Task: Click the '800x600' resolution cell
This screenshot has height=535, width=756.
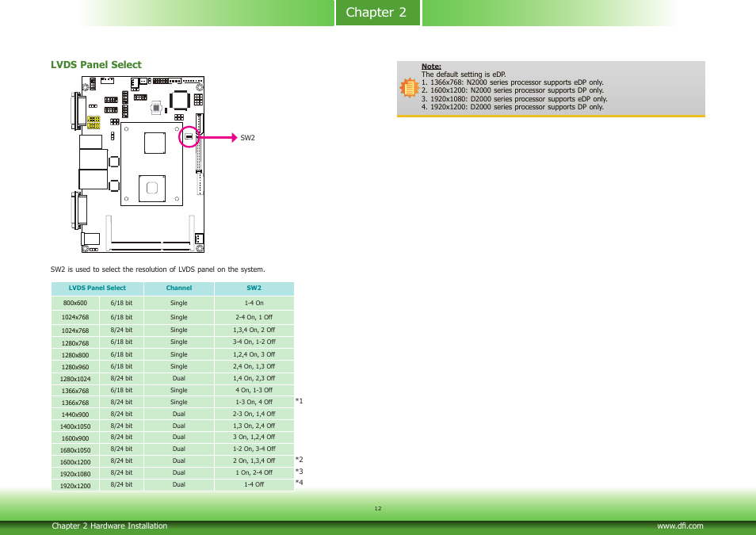Action: pyautogui.click(x=75, y=303)
